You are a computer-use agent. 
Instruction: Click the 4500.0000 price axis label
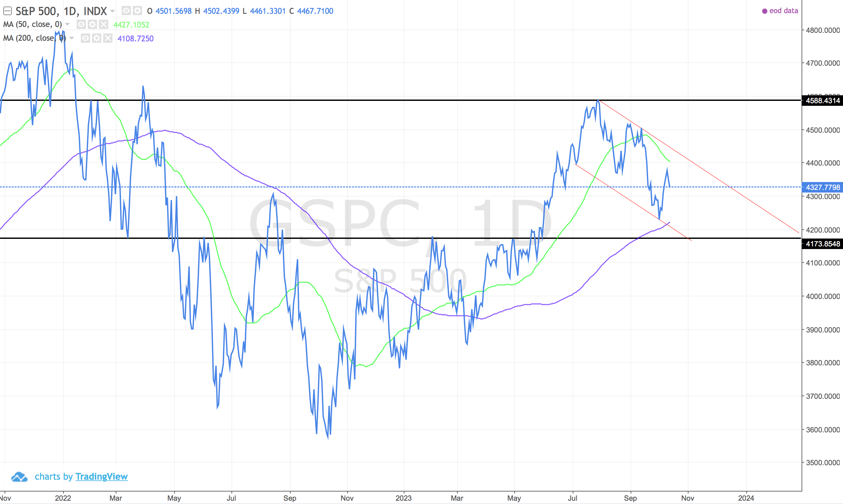tap(823, 130)
